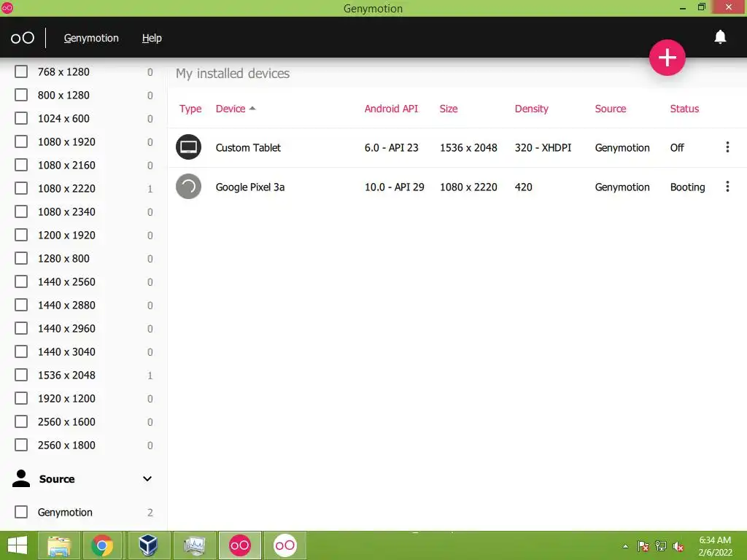The height and width of the screenshot is (560, 747).
Task: Check the 1920 x 1200 filter
Action: point(21,398)
